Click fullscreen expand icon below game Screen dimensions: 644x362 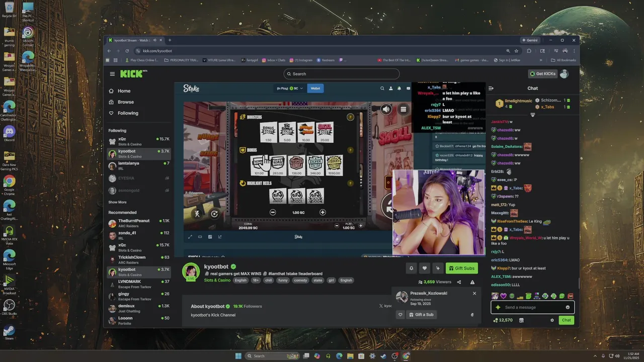(190, 237)
